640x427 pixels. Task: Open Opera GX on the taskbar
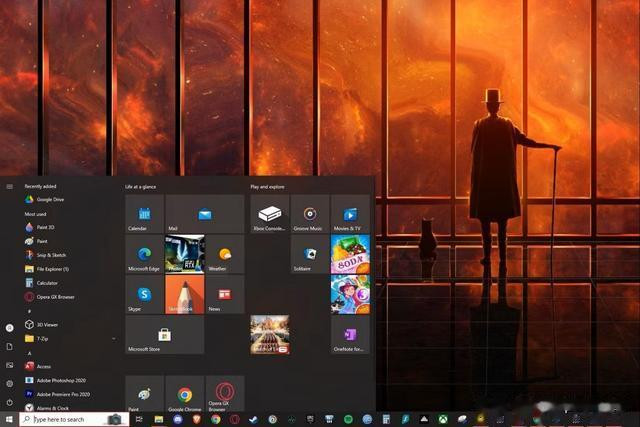pos(234,419)
